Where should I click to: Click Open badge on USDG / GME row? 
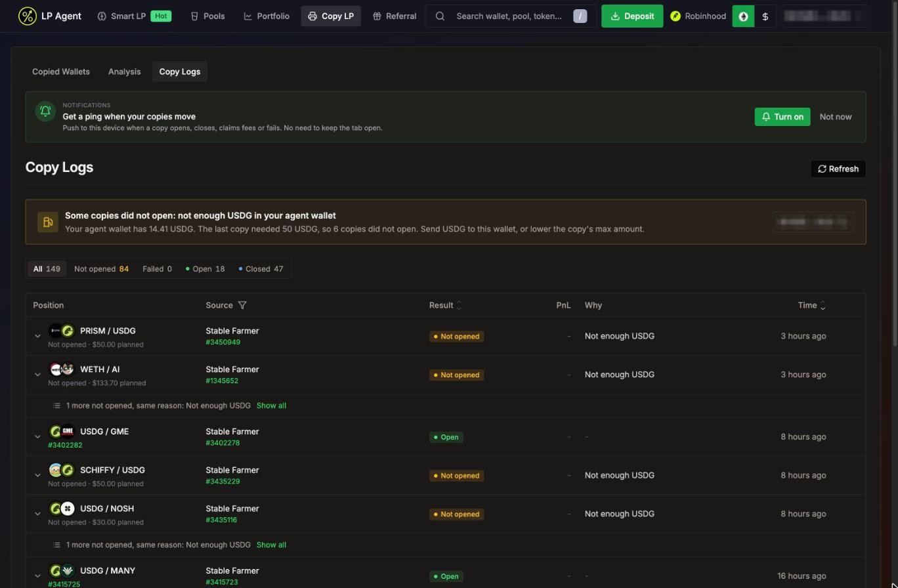pyautogui.click(x=446, y=437)
